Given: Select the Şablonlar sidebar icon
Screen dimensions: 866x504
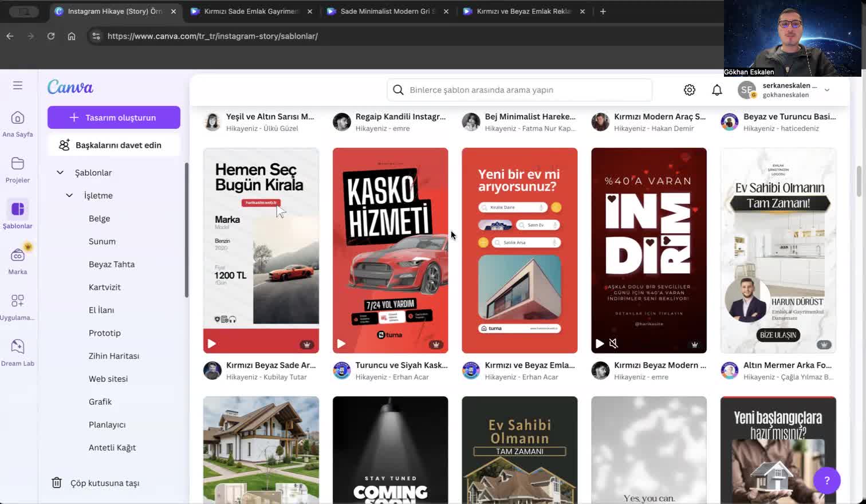Looking at the screenshot, I should coord(18,209).
